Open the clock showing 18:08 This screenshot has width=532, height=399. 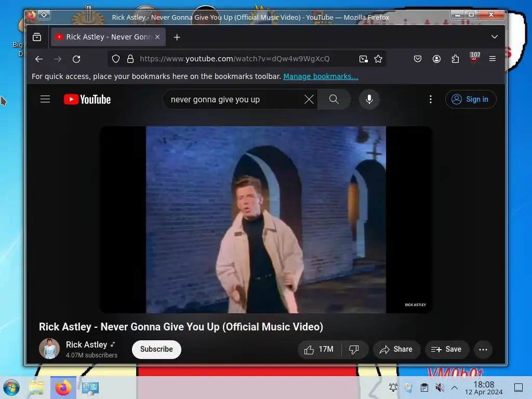pyautogui.click(x=484, y=388)
